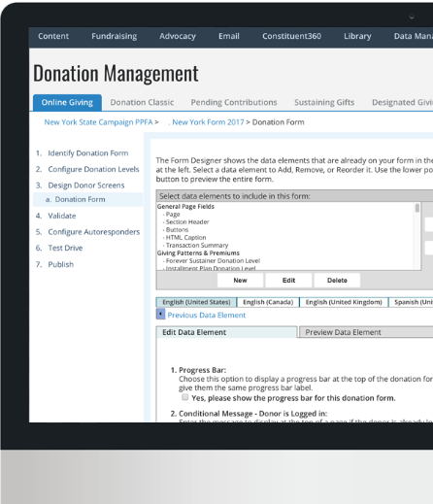Switch to English (United States) language tab
The height and width of the screenshot is (504, 433).
[x=196, y=302]
